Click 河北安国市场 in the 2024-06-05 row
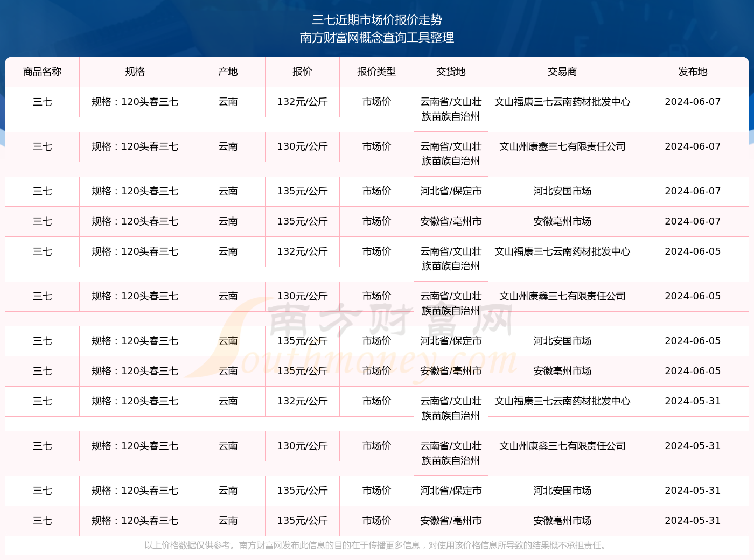754x560 pixels. tap(563, 341)
